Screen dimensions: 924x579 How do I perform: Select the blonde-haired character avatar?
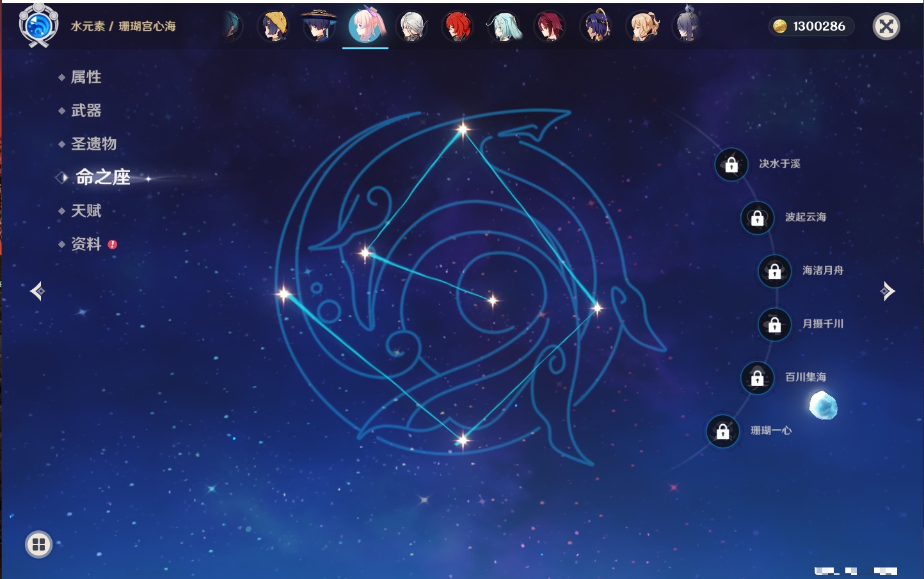click(642, 26)
